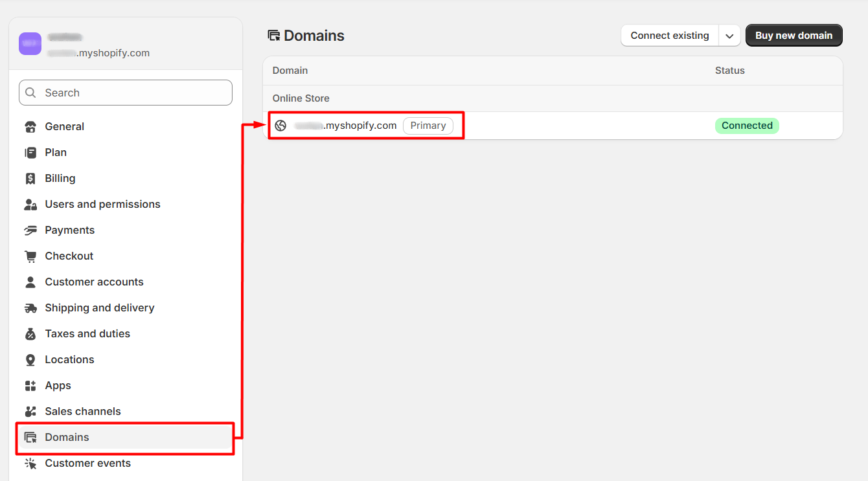Viewport: 868px width, 481px height.
Task: Open Taxes and duties settings
Action: [87, 334]
